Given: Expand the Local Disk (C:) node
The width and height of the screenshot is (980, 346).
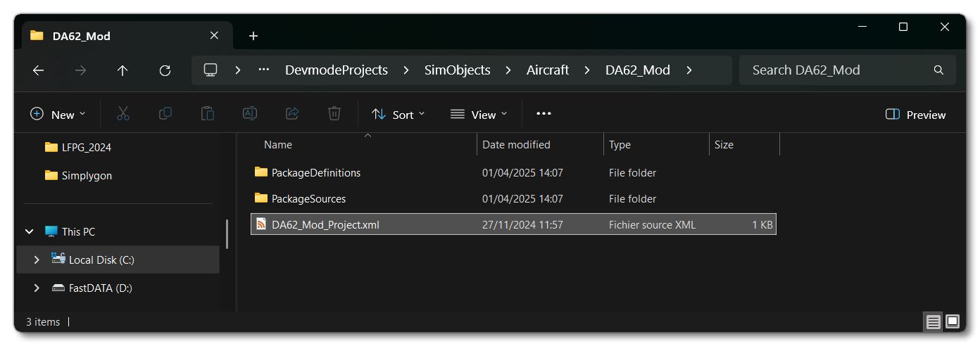Looking at the screenshot, I should tap(37, 259).
